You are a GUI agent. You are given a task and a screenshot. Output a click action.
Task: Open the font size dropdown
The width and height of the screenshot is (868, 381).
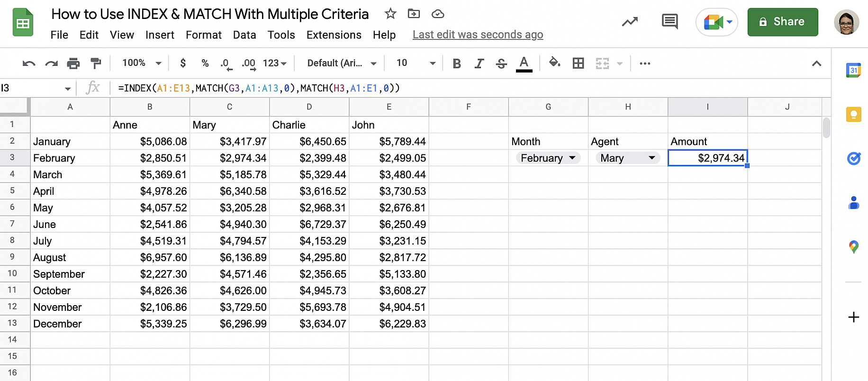(x=416, y=63)
